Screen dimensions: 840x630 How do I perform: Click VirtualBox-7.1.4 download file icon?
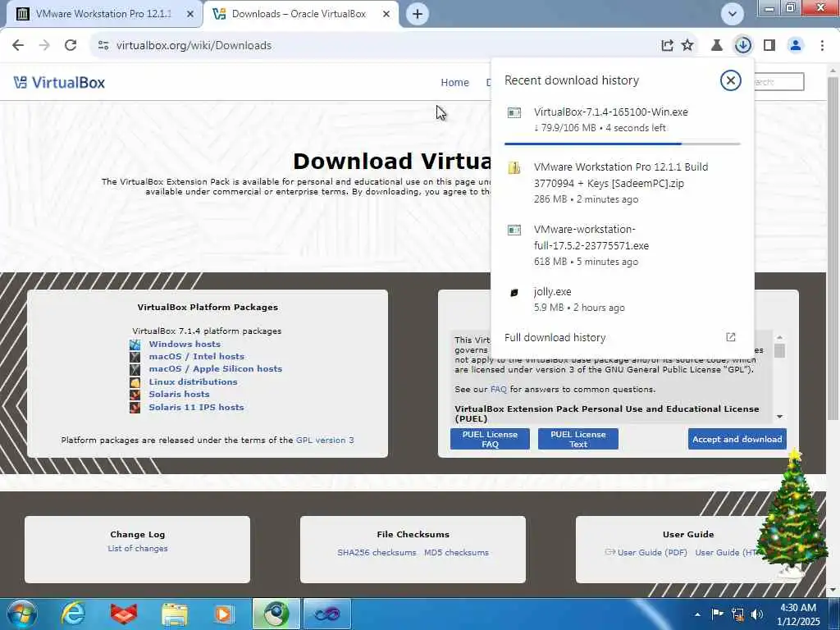tap(514, 112)
